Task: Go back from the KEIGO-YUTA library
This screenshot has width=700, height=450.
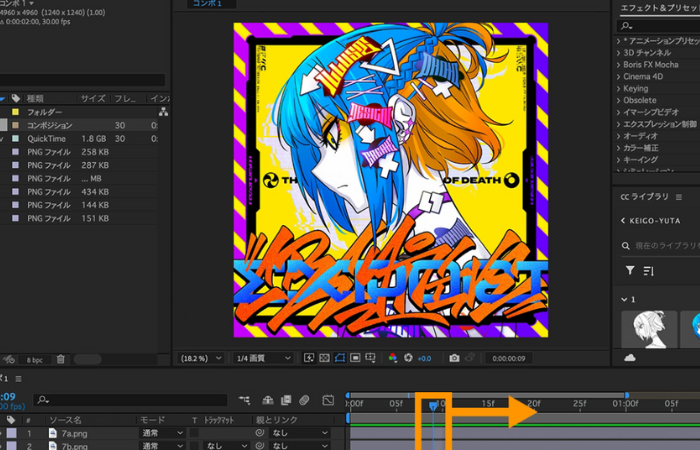Action: 624,220
